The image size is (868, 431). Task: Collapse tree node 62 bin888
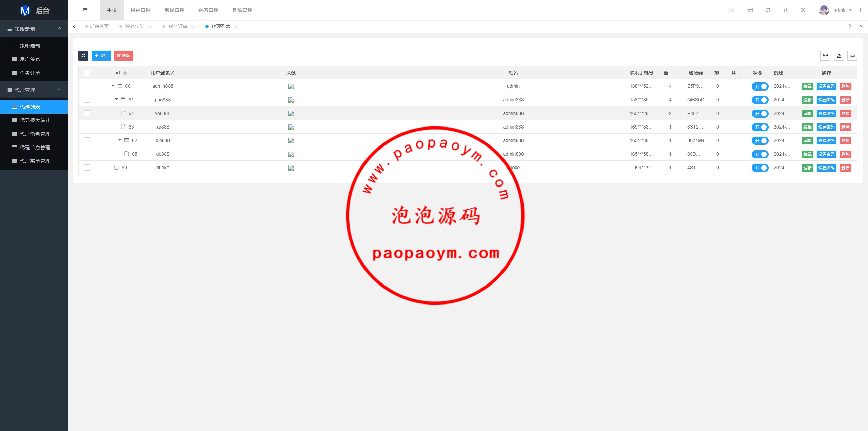click(x=120, y=140)
